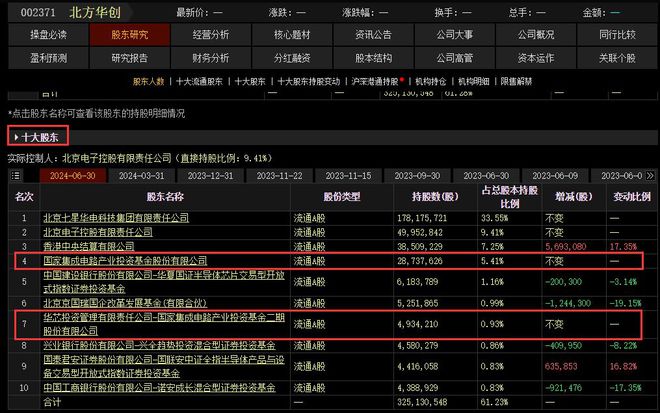Screen dimensions: 660x413
Task: Jump to 机构持仓 section
Action: [430, 82]
